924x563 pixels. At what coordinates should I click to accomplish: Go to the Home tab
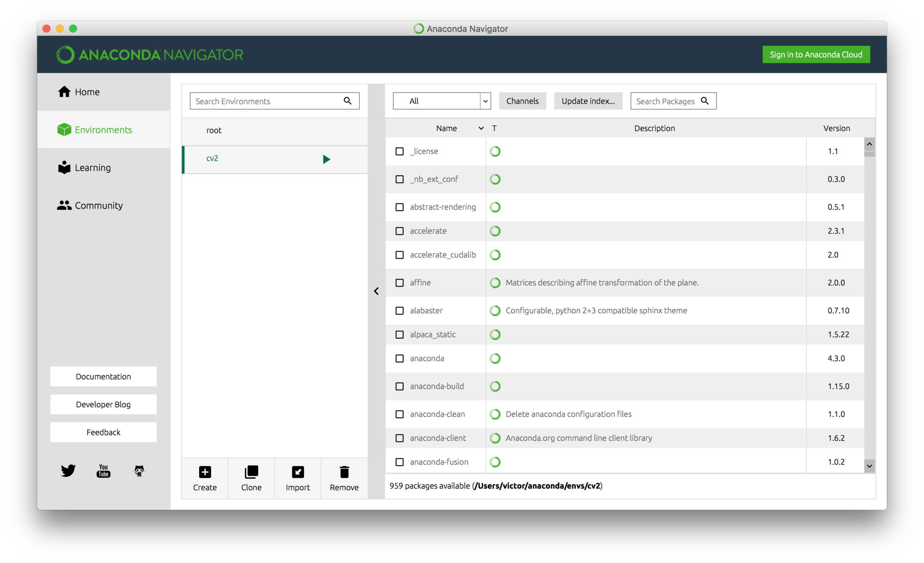(x=87, y=92)
